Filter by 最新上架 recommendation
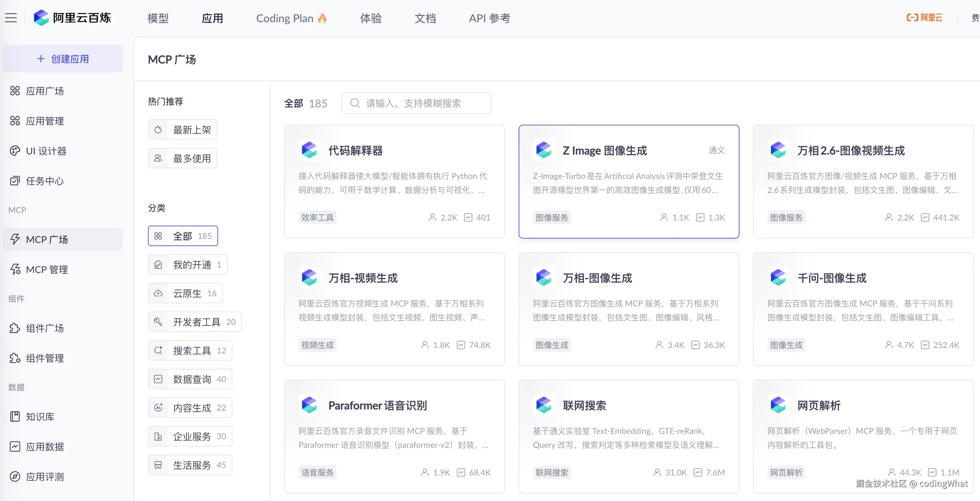Viewport: 980px width, 501px height. point(183,130)
